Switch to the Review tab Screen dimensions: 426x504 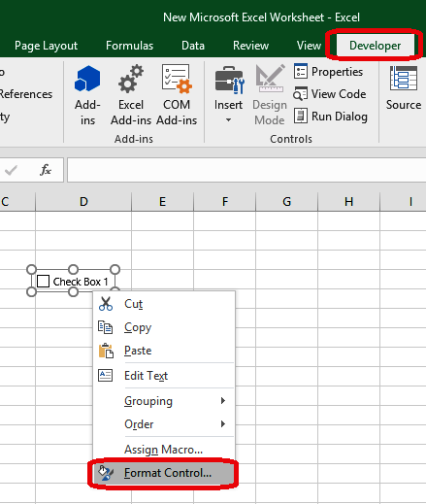[250, 46]
